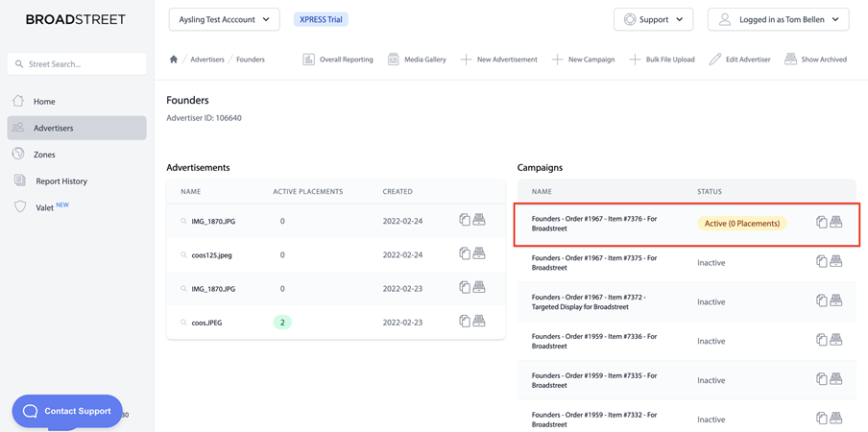Archive the Item #7376 campaign
Viewport: 868px width, 432px height.
tap(836, 223)
